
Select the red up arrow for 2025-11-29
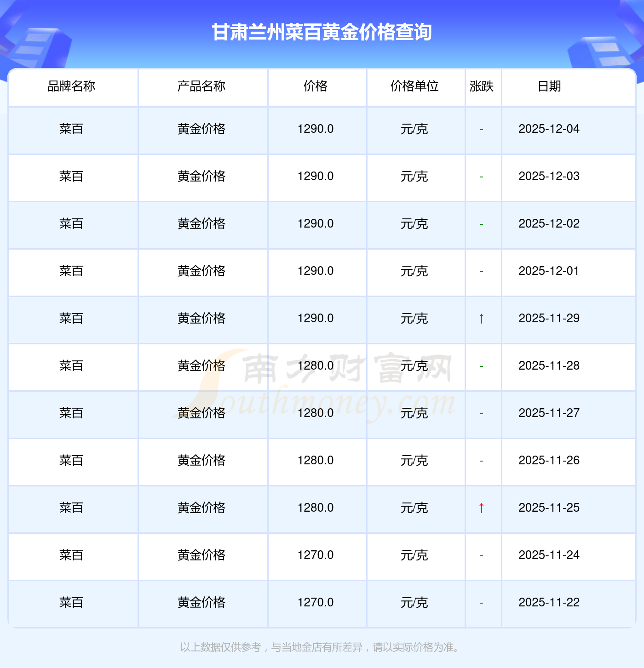click(482, 319)
